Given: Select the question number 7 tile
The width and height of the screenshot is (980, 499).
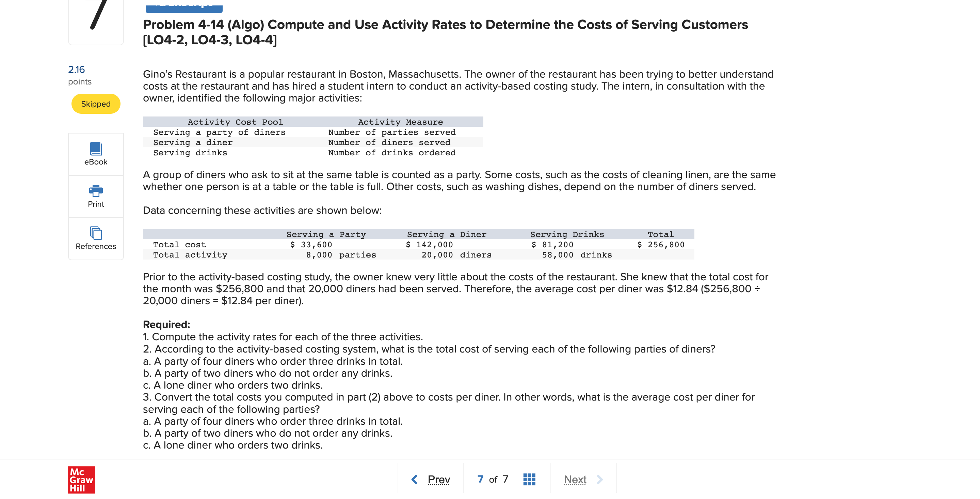Looking at the screenshot, I should 96,21.
